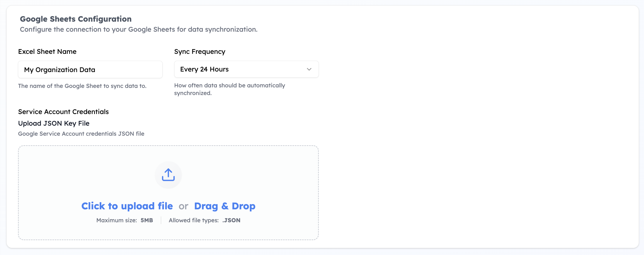The height and width of the screenshot is (255, 644).
Task: Click the vertical divider between size and file types
Action: click(x=161, y=220)
